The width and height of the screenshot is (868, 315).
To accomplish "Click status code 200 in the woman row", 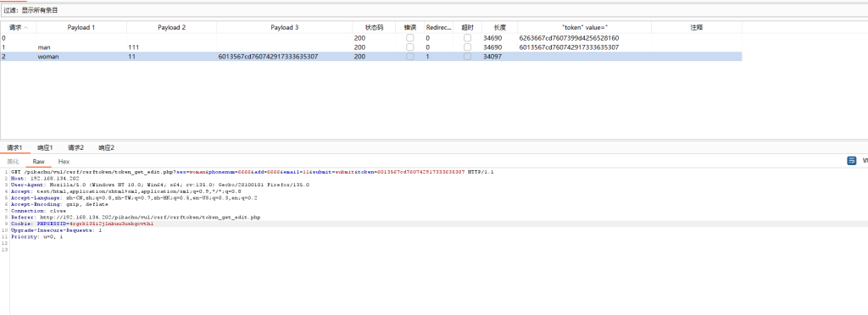I will pos(359,57).
